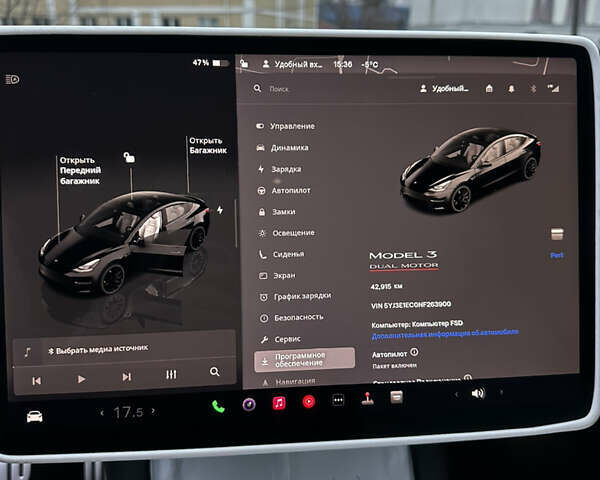Open the equalizer settings icon
This screenshot has width=600, height=480.
tap(171, 374)
